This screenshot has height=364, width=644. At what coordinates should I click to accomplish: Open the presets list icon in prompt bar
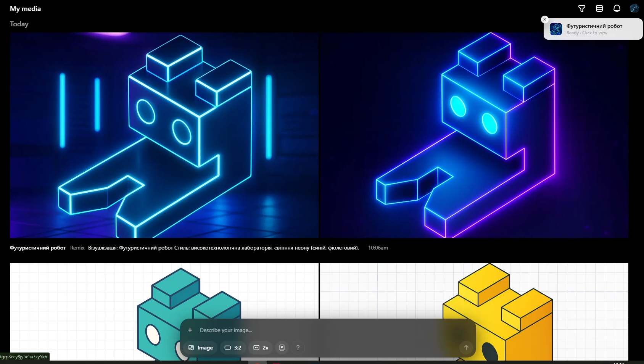click(x=282, y=348)
